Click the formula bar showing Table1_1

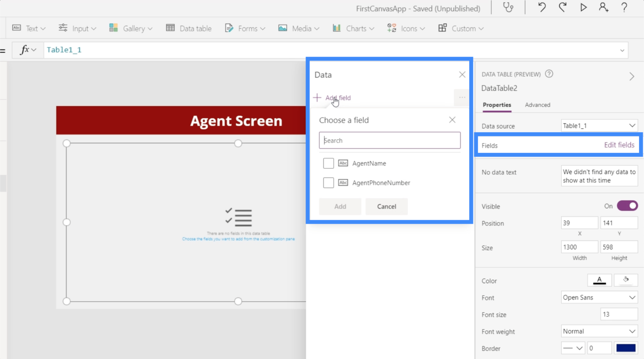(x=330, y=50)
